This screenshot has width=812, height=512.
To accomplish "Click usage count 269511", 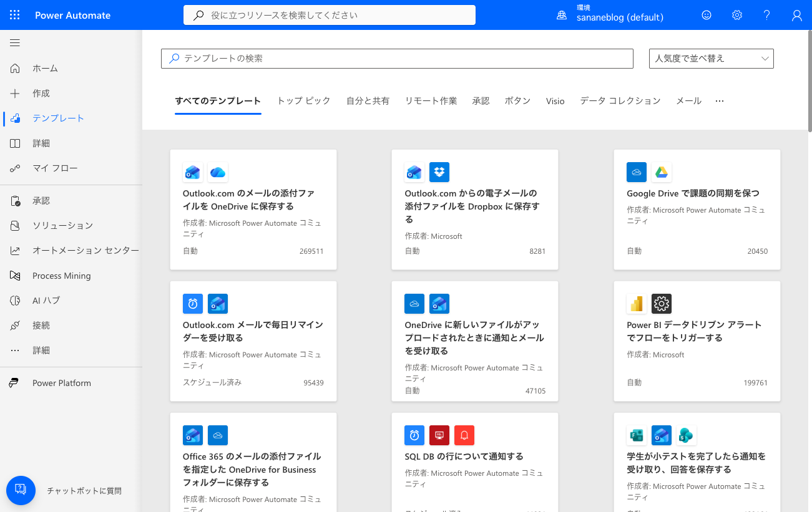I will coord(311,251).
